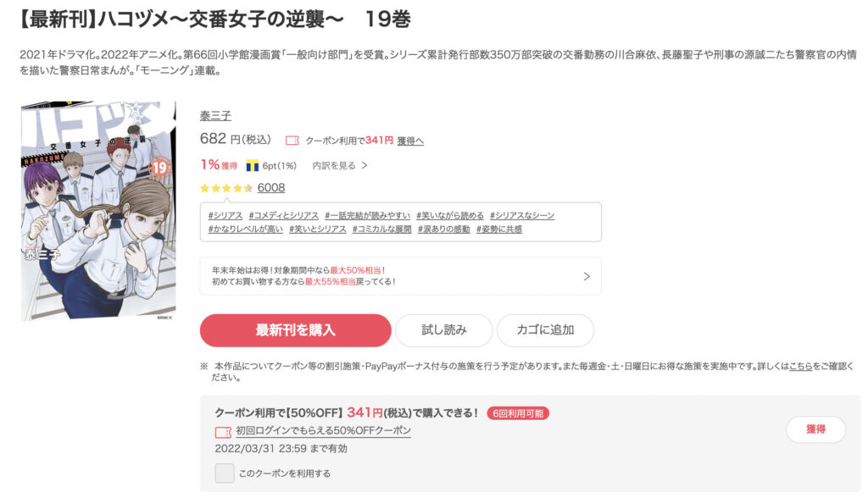Image resolution: width=868 pixels, height=498 pixels.
Task: Click the 試し読み button
Action: [x=444, y=330]
